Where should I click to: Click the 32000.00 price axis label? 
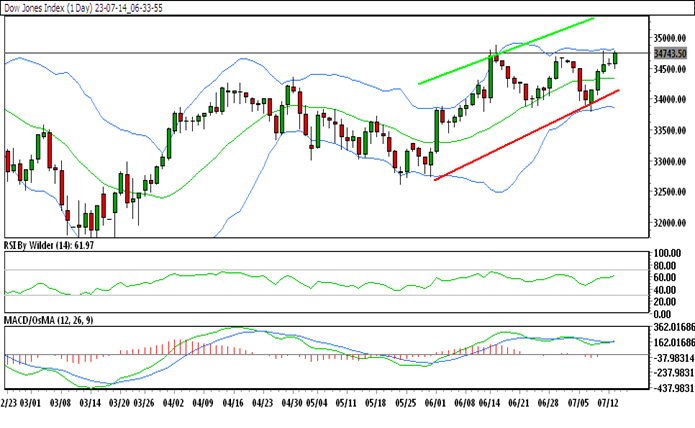(x=670, y=223)
